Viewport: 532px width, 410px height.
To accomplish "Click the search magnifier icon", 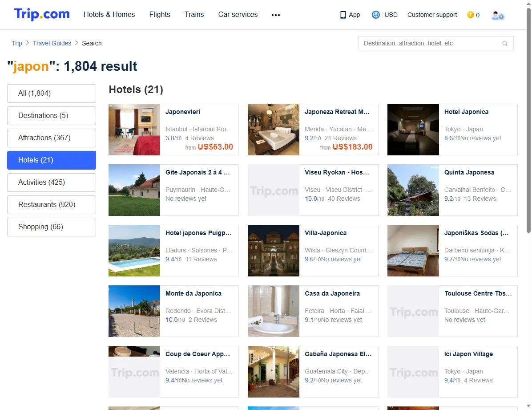I will (x=505, y=44).
